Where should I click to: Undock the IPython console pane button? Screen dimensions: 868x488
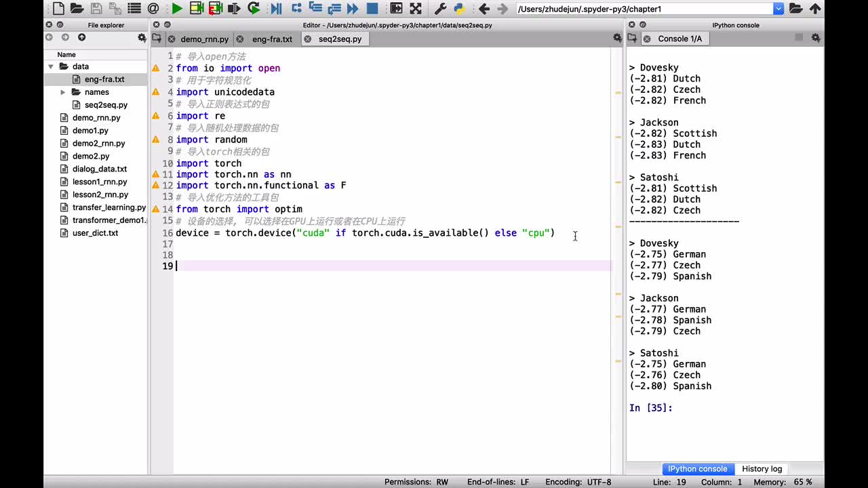tap(643, 24)
